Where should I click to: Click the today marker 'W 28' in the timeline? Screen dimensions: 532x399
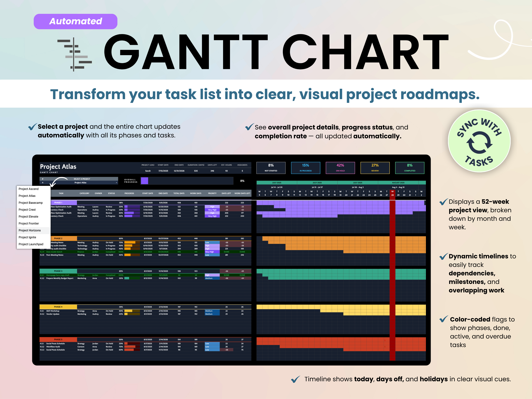392,193
